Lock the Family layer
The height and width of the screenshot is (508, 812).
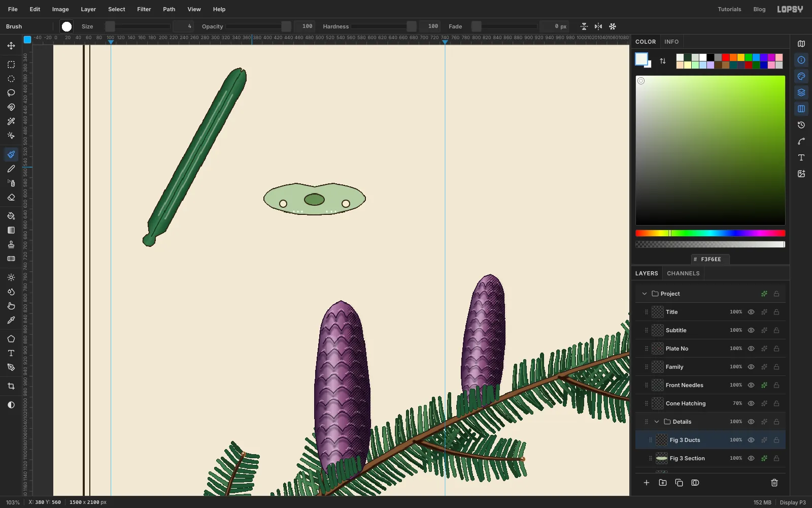tap(776, 367)
